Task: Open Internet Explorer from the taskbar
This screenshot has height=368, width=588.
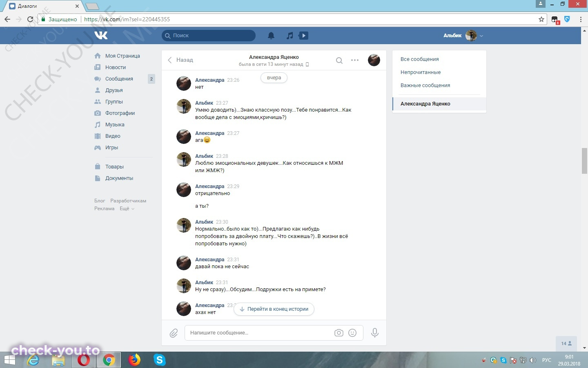Action: 33,360
